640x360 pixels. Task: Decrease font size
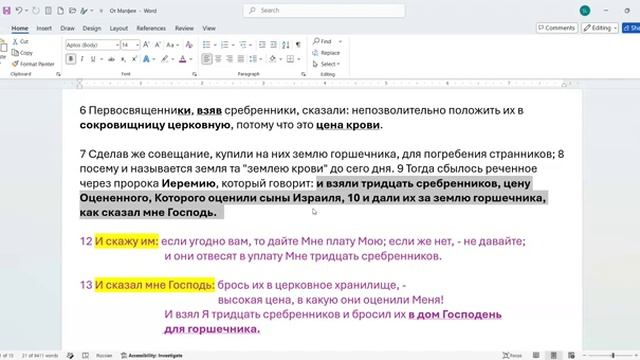[x=158, y=44]
